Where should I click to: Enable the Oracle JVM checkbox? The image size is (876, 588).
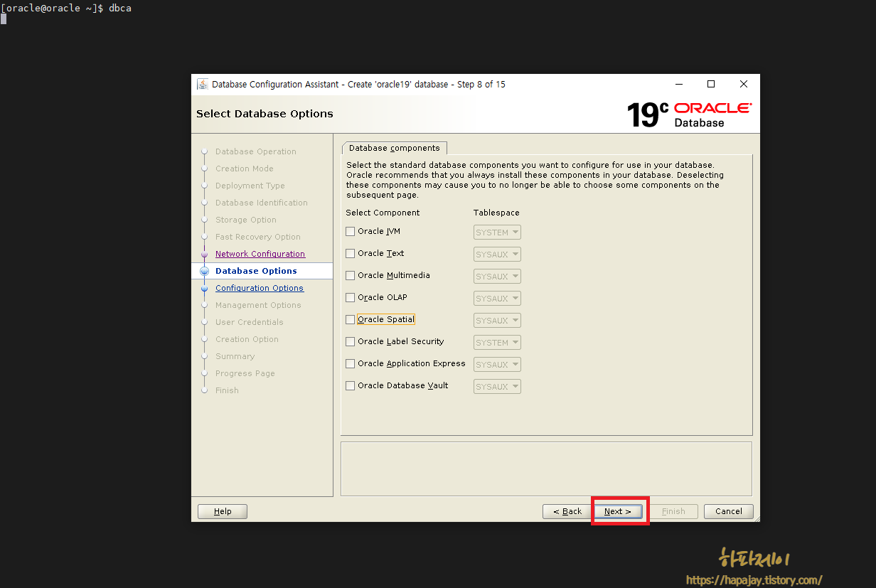(350, 231)
